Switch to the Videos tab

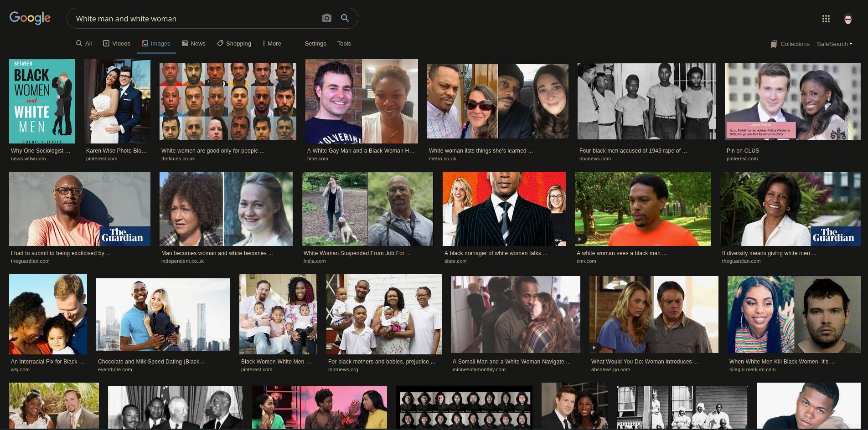pyautogui.click(x=117, y=44)
